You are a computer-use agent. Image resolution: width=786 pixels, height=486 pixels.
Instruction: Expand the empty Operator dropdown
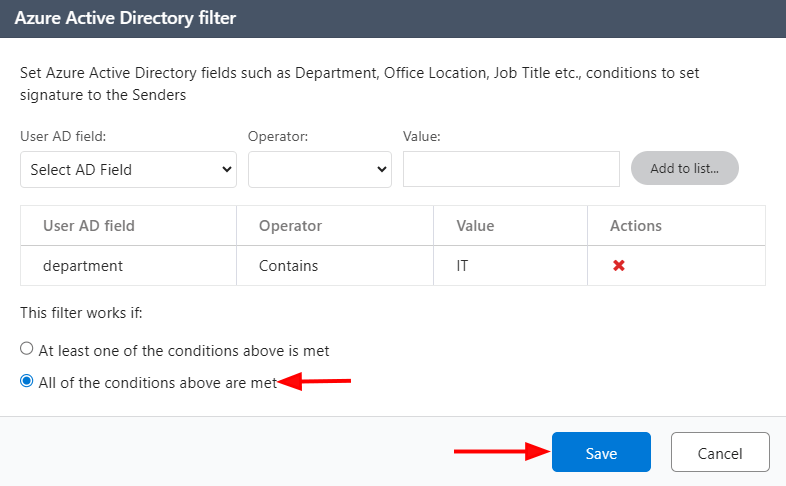[x=319, y=169]
